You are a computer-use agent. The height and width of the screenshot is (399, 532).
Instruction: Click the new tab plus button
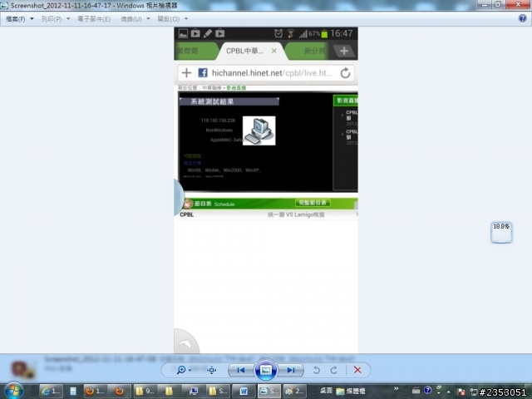tap(344, 51)
